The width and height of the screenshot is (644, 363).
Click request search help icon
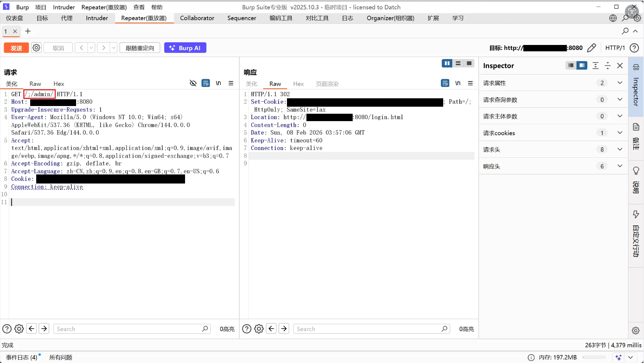click(7, 329)
